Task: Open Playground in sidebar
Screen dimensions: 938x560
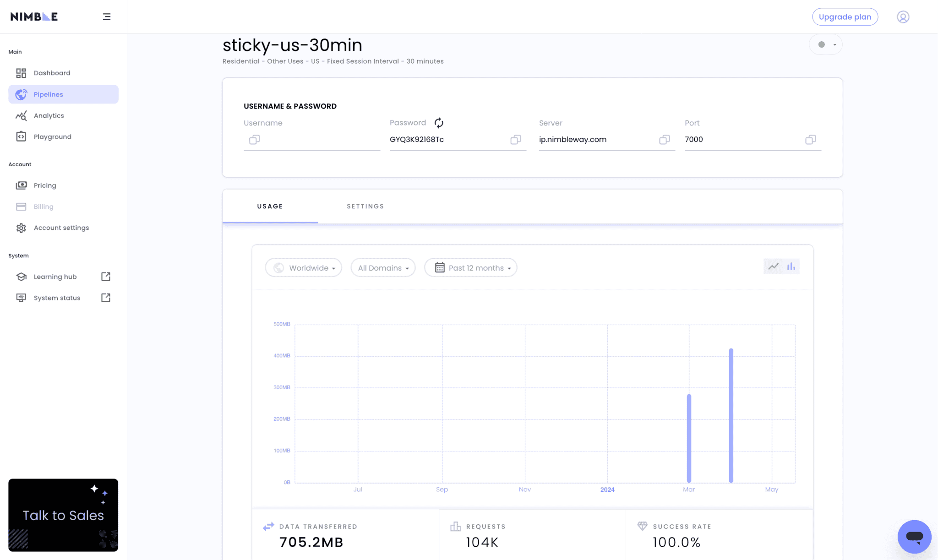Action: [x=63, y=136]
